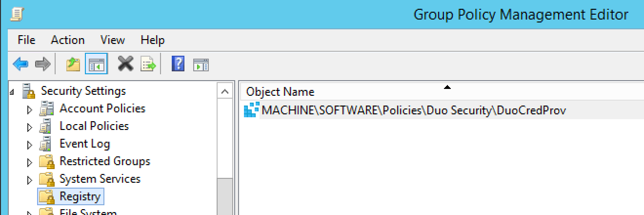644x215 pixels.
Task: Click the Event Log icon
Action: [46, 144]
